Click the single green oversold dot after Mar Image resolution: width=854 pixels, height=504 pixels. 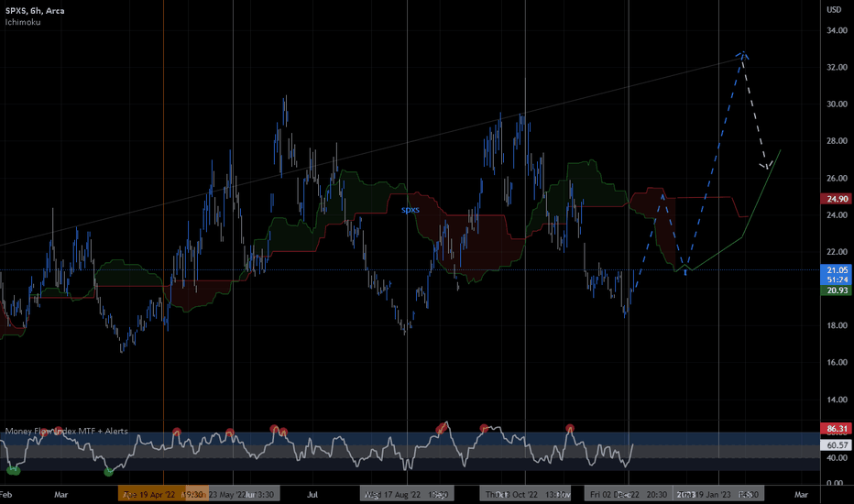[108, 472]
